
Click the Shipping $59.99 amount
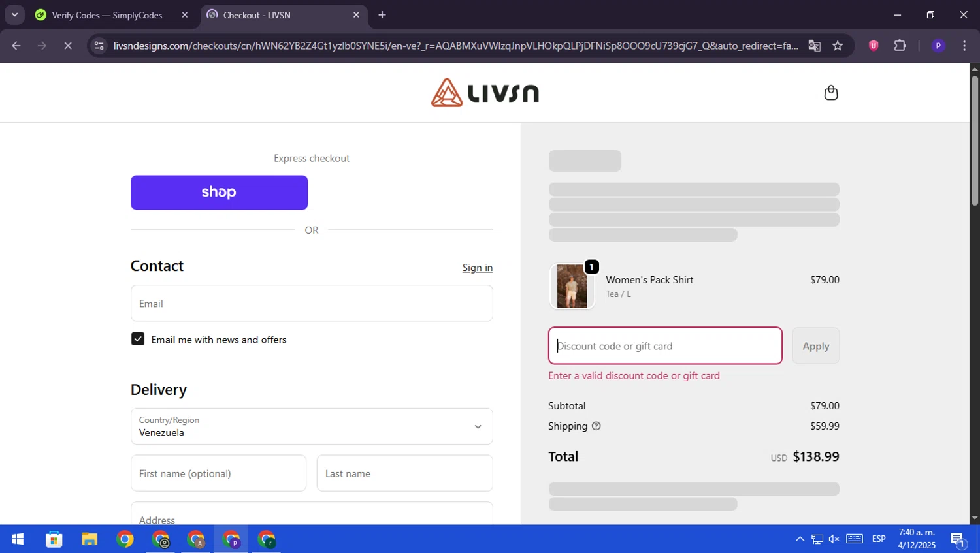tap(825, 426)
